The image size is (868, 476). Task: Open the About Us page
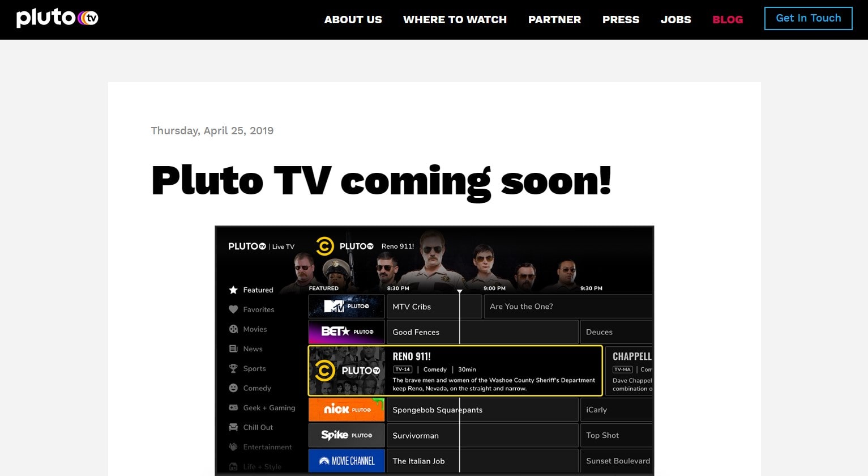pyautogui.click(x=353, y=19)
